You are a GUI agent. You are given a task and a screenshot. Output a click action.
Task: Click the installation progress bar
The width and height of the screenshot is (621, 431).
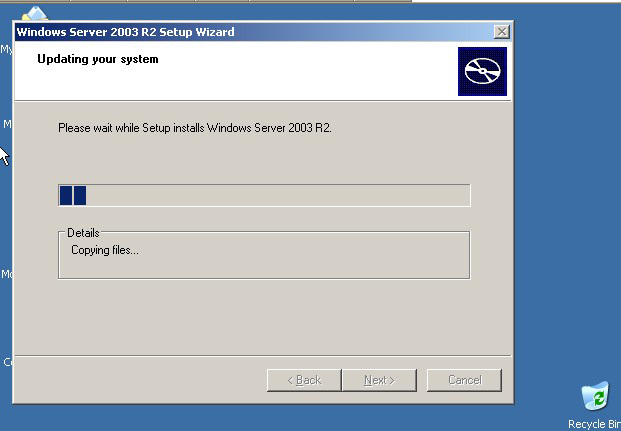click(x=264, y=195)
